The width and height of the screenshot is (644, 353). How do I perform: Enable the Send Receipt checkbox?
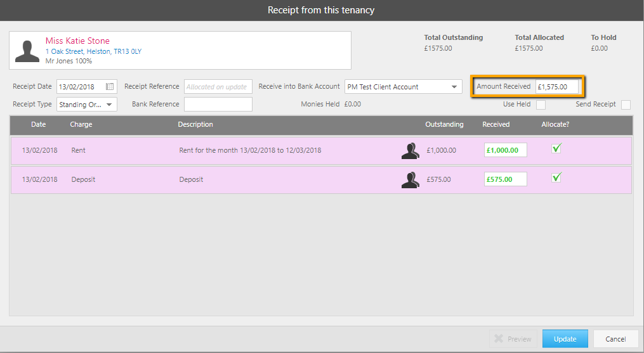tap(626, 105)
